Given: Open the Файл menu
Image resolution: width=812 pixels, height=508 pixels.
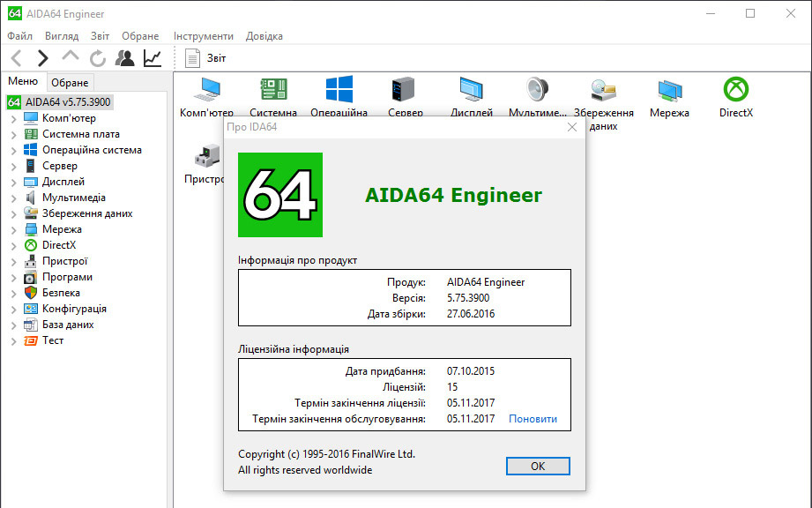Looking at the screenshot, I should (x=19, y=36).
